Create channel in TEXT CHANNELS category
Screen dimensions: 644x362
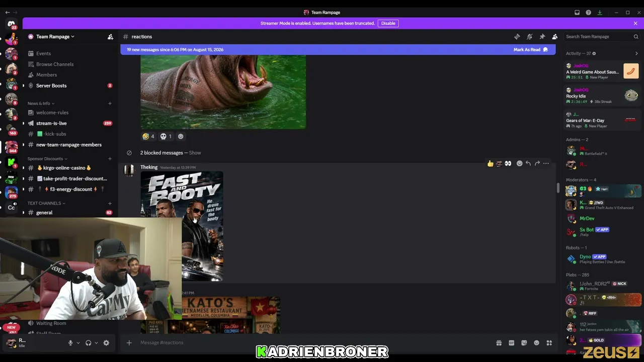point(110,203)
